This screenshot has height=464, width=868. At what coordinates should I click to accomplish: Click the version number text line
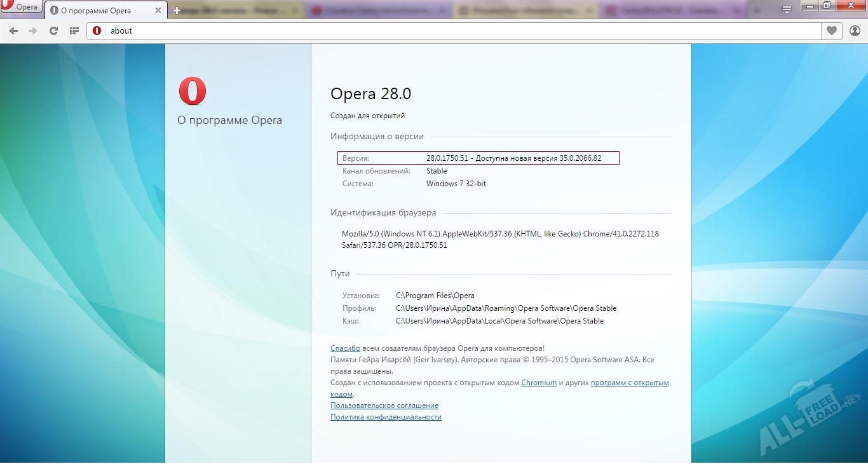click(x=513, y=158)
